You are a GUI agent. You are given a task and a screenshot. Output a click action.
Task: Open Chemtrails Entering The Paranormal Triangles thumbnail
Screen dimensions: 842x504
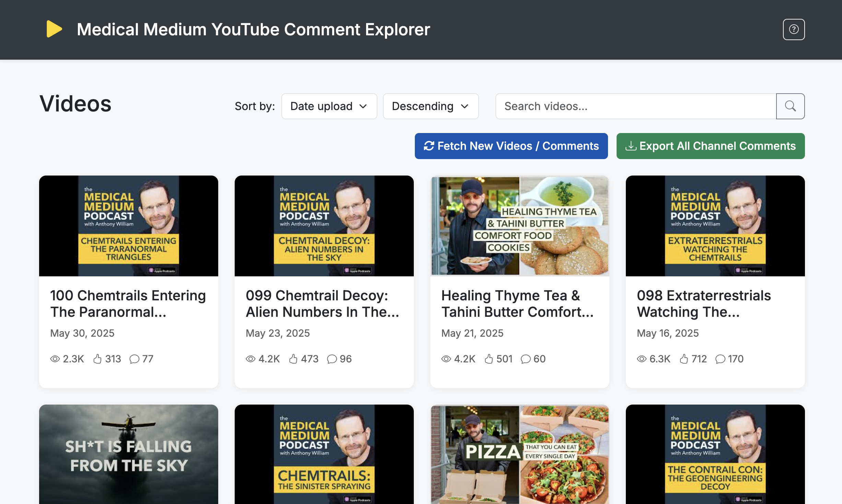point(129,226)
